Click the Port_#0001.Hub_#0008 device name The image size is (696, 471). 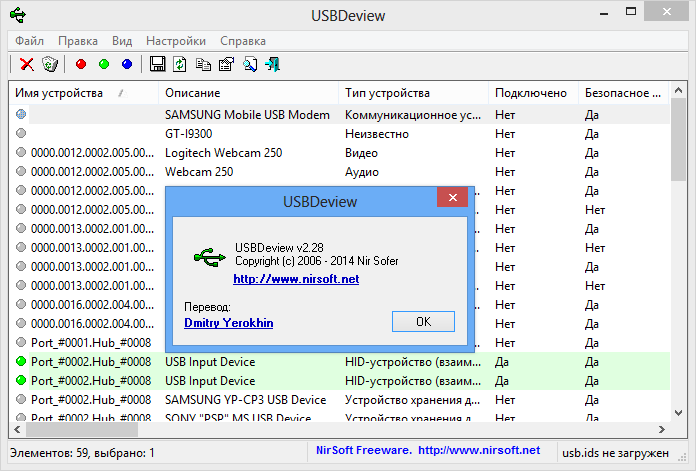coord(91,343)
